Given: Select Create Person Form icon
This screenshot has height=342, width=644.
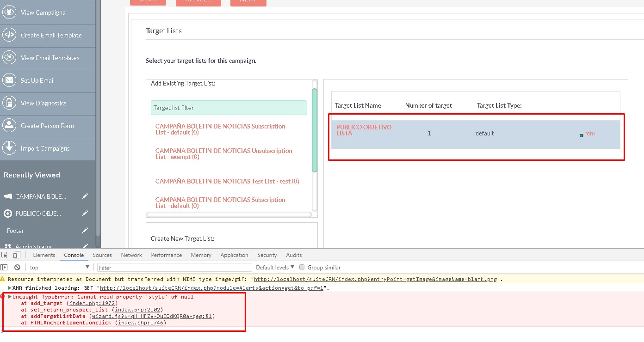Looking at the screenshot, I should [9, 126].
